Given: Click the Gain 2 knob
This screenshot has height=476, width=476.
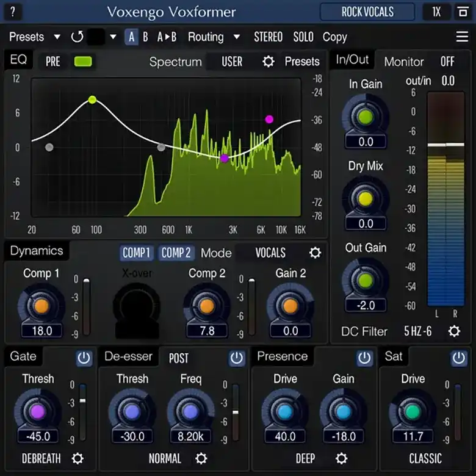Looking at the screenshot, I should 290,306.
